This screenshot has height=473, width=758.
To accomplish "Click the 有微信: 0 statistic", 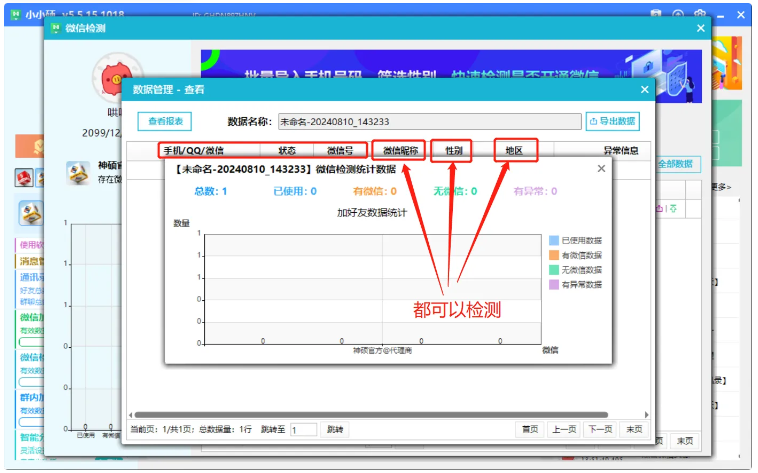I will 375,192.
